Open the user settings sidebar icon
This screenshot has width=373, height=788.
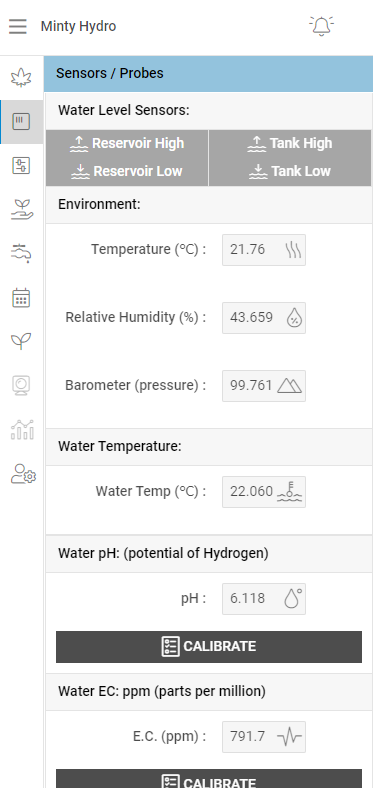23,474
